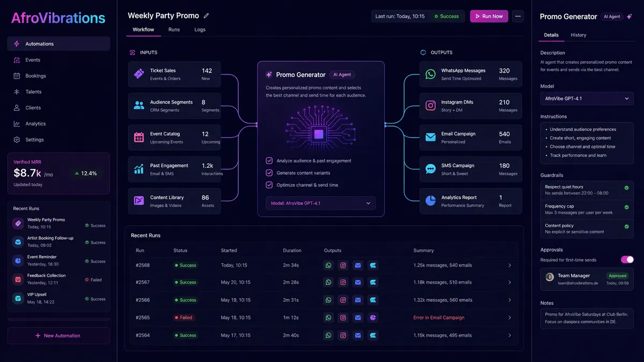Open Clients in the sidebar
Viewport: 644px width, 362px height.
coord(58,108)
